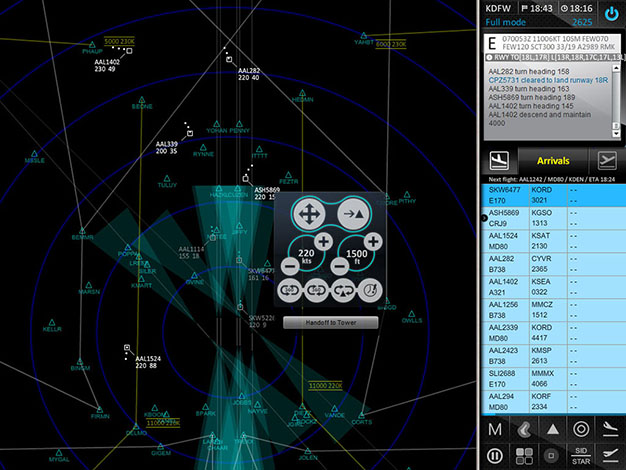This screenshot has height=470, width=626.
Task: Increase speed with the plus button by 220 kts
Action: click(323, 242)
